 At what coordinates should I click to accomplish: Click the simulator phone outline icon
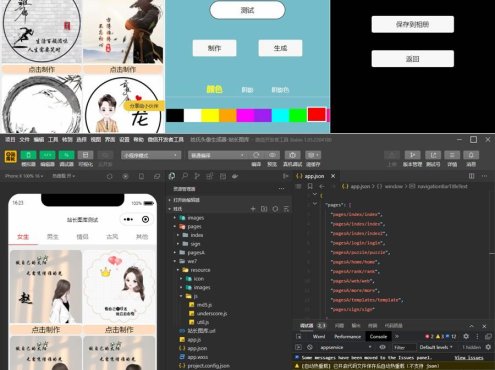tap(141, 176)
